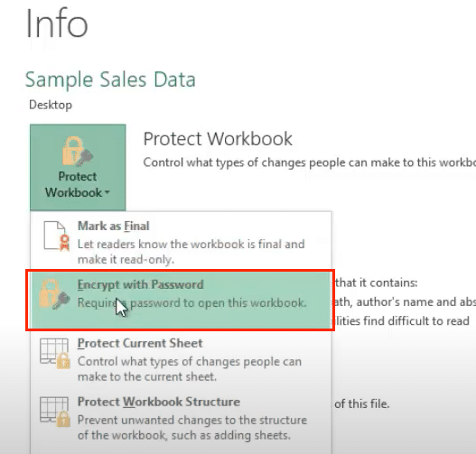Expand the Protect Workbook dropdown arrow
Screen dimensions: 476x454
pos(107,192)
